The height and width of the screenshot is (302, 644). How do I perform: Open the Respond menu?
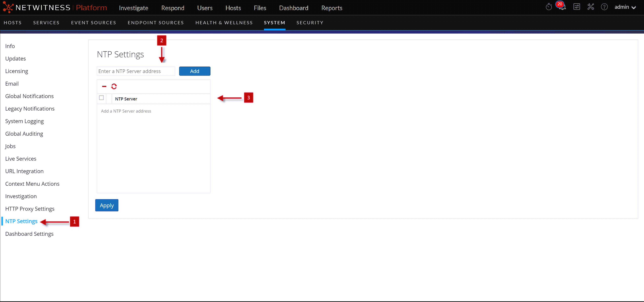pyautogui.click(x=173, y=8)
